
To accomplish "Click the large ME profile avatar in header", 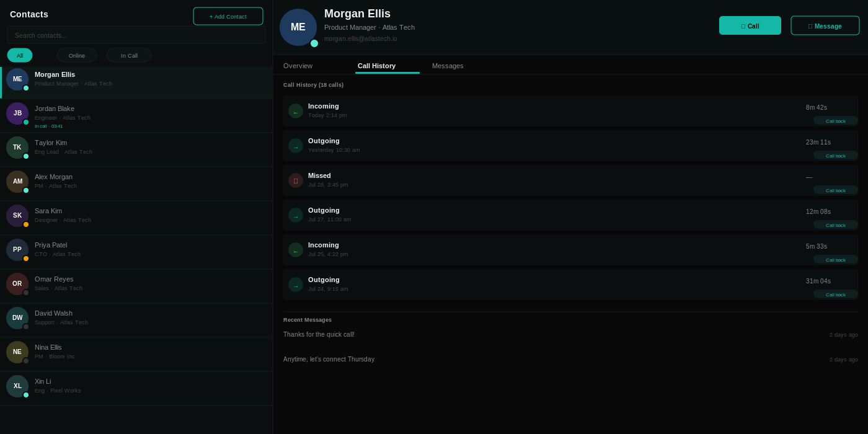I will (x=298, y=27).
